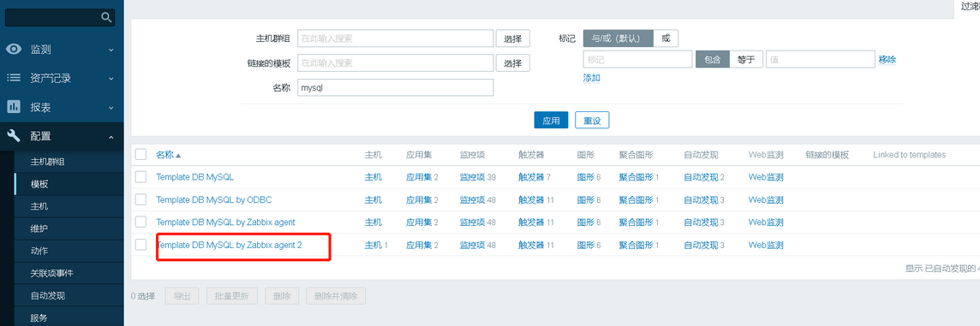Select the 等于 tag operator
The height and width of the screenshot is (326, 980).
pos(746,59)
